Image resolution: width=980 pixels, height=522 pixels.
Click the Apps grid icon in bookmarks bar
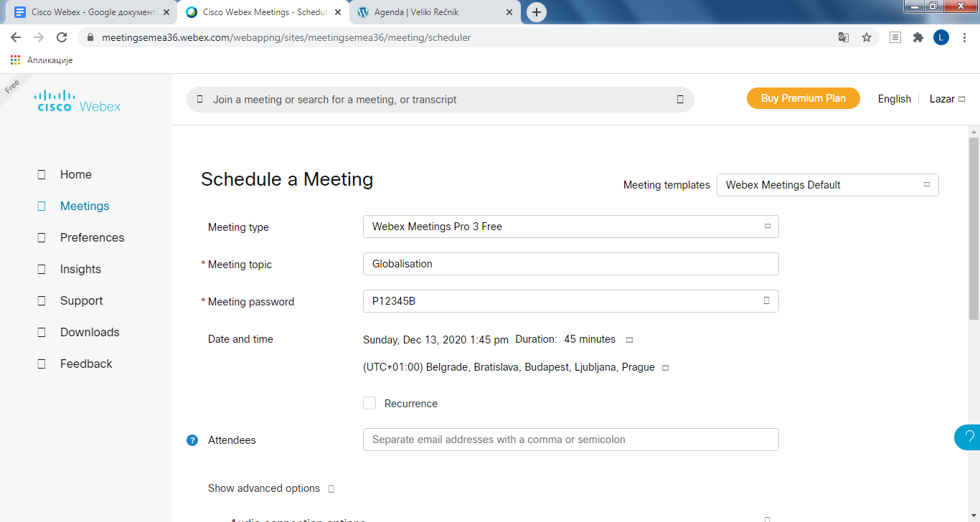(x=16, y=60)
